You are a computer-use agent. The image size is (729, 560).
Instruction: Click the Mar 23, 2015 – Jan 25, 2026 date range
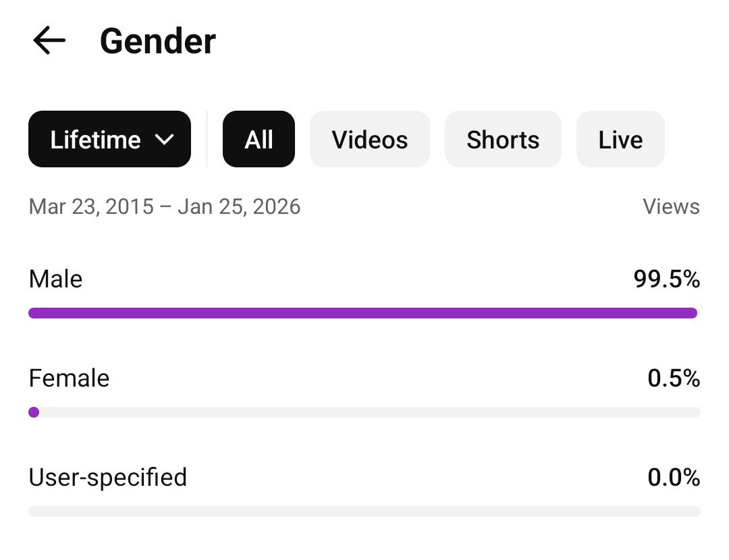pos(164,206)
